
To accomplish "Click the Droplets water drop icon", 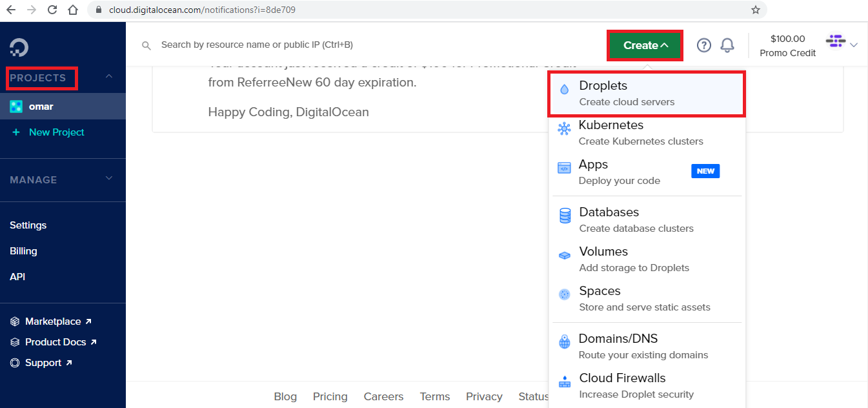I will tap(565, 90).
